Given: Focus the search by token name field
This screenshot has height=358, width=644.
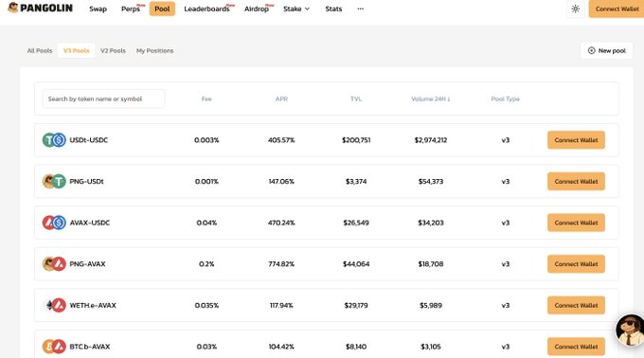Looking at the screenshot, I should [x=103, y=98].
